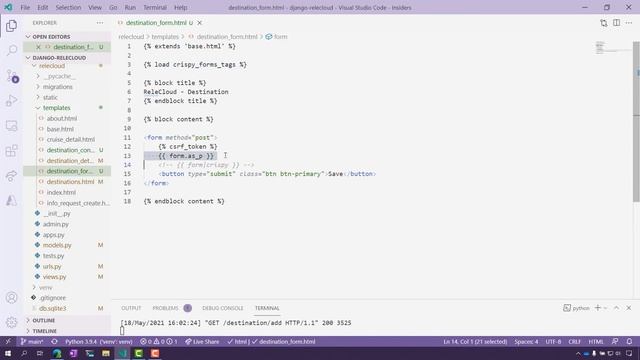Open the Terminal menu
This screenshot has height=360, width=640.
tap(155, 7)
